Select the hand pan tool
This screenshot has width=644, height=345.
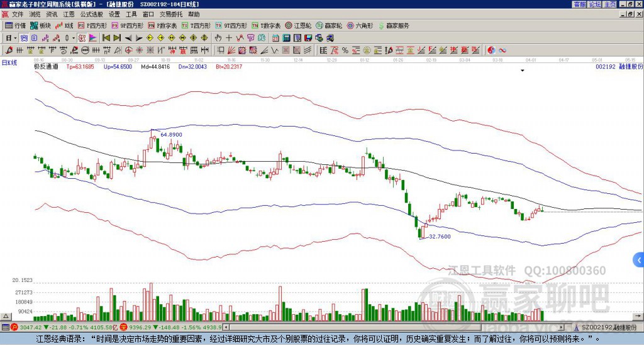click(x=218, y=38)
